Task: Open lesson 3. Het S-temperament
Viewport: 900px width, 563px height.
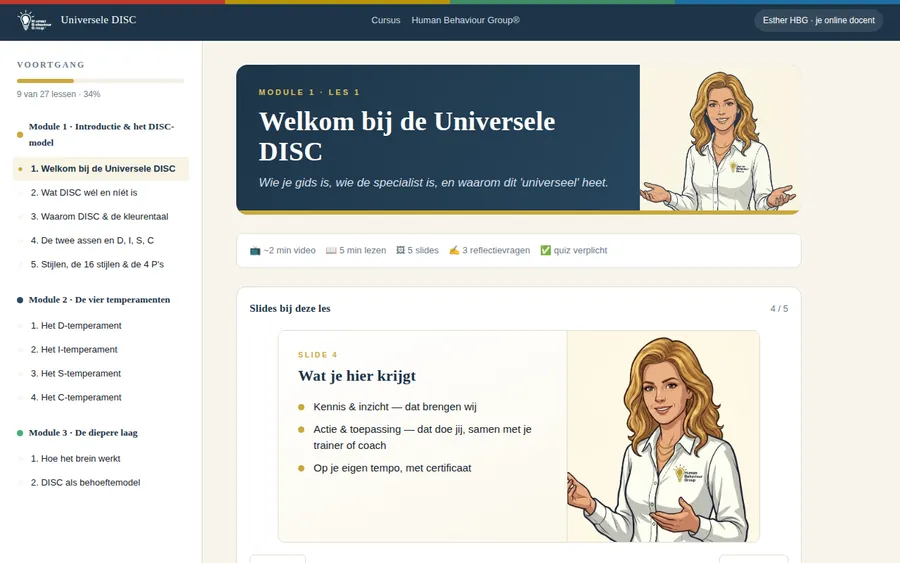Action: 76,374
